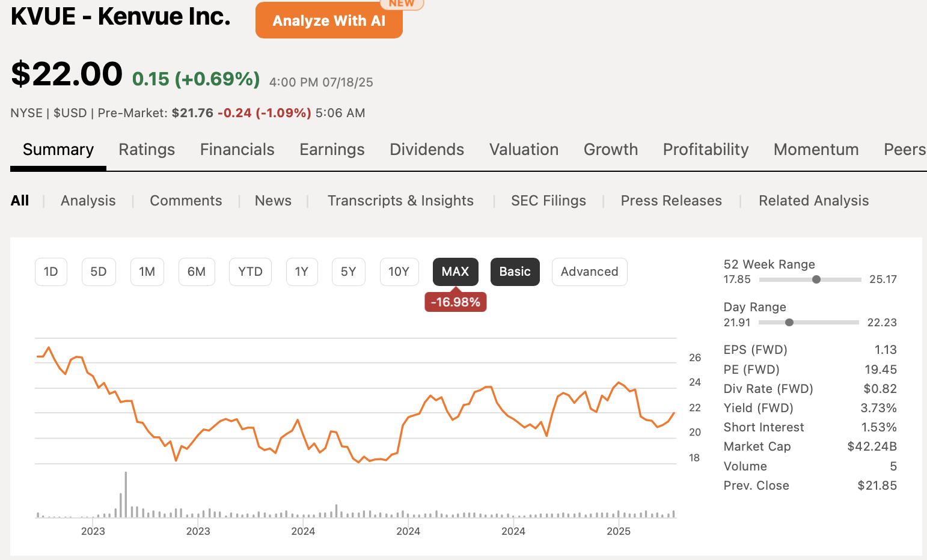
Task: Open the Financials tab
Action: (237, 150)
